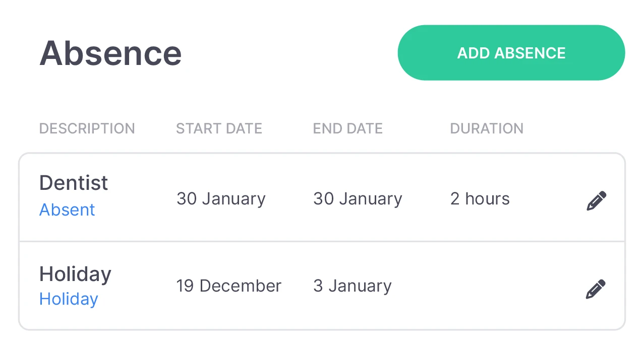Click the Dentist description label

73,183
